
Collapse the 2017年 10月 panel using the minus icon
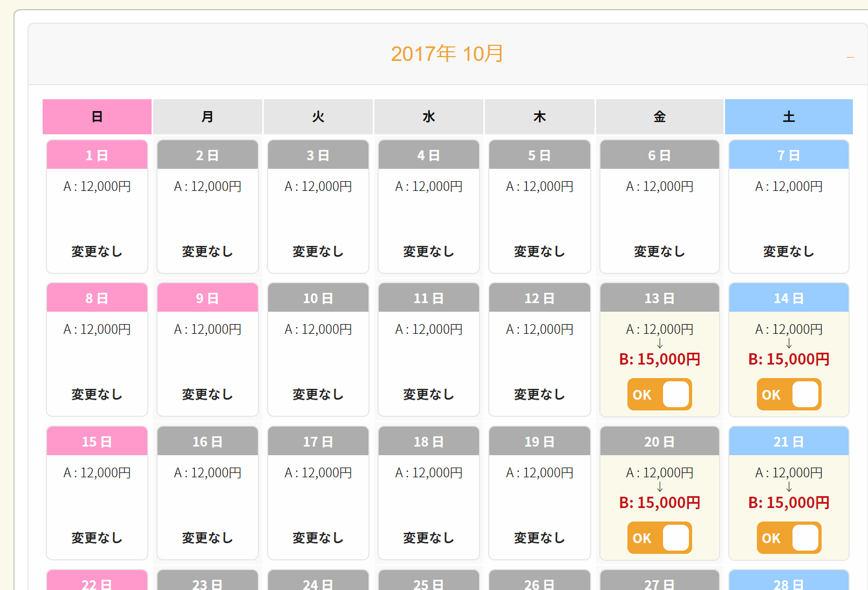click(850, 57)
